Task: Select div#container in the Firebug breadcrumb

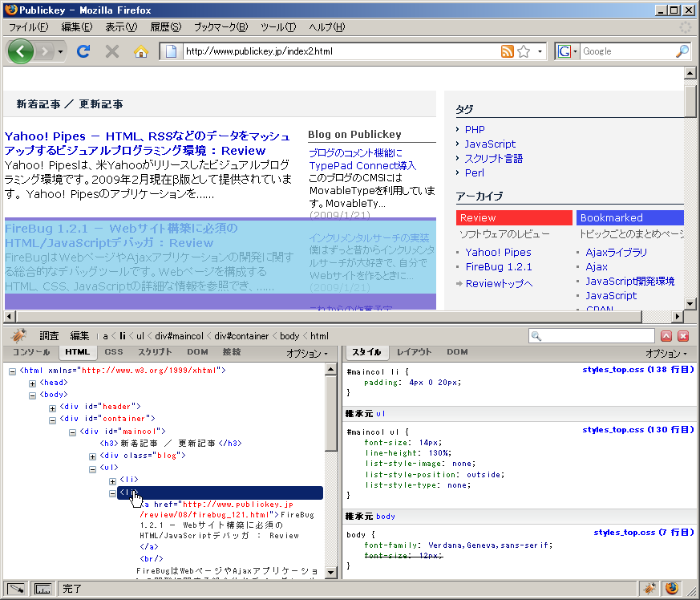Action: pyautogui.click(x=241, y=336)
